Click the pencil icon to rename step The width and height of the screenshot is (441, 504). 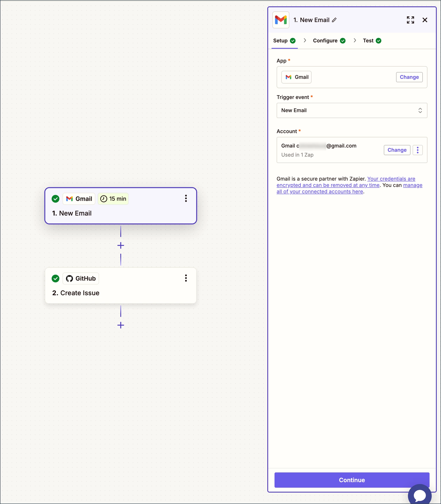point(334,20)
